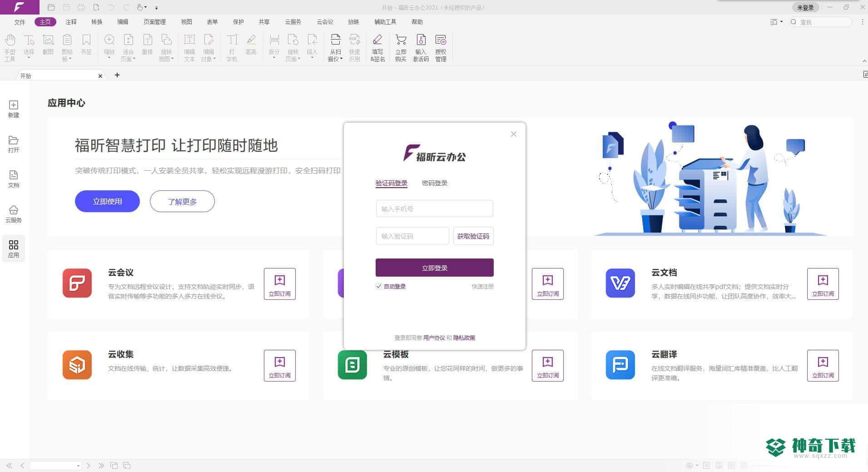Click the Open (打开) sidebar icon
Screen dimensions: 868x472
pyautogui.click(x=14, y=144)
